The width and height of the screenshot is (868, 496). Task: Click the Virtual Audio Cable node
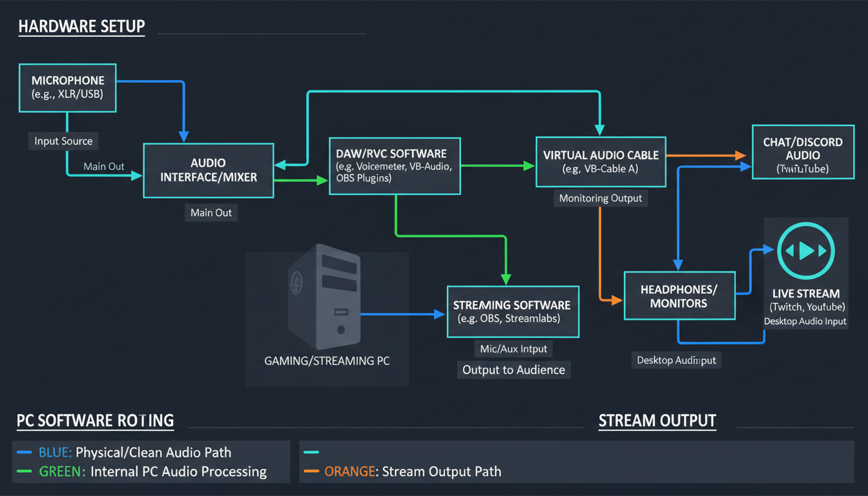[601, 162]
